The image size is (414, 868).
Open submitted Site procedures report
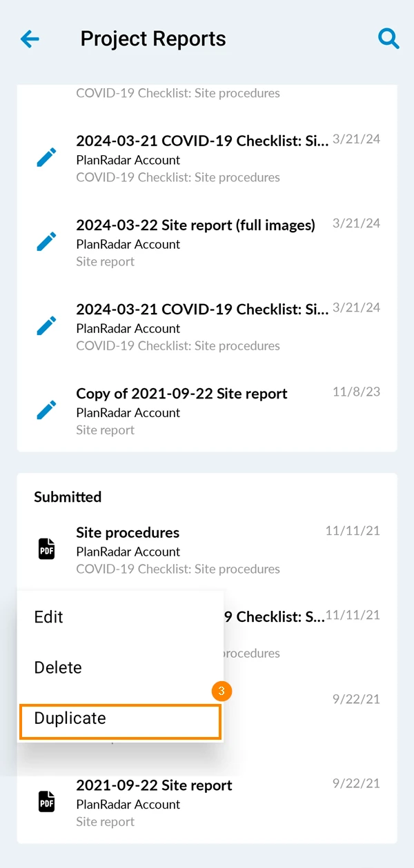pos(207,549)
